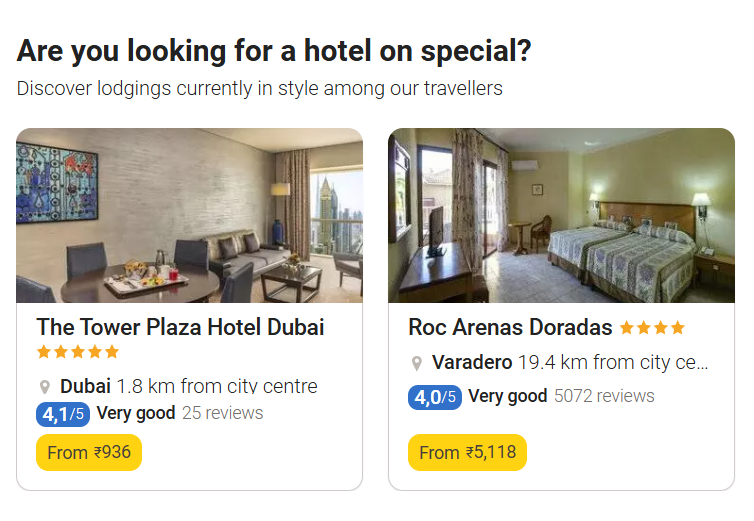Click the 4,0/5 rating badge

(x=435, y=397)
